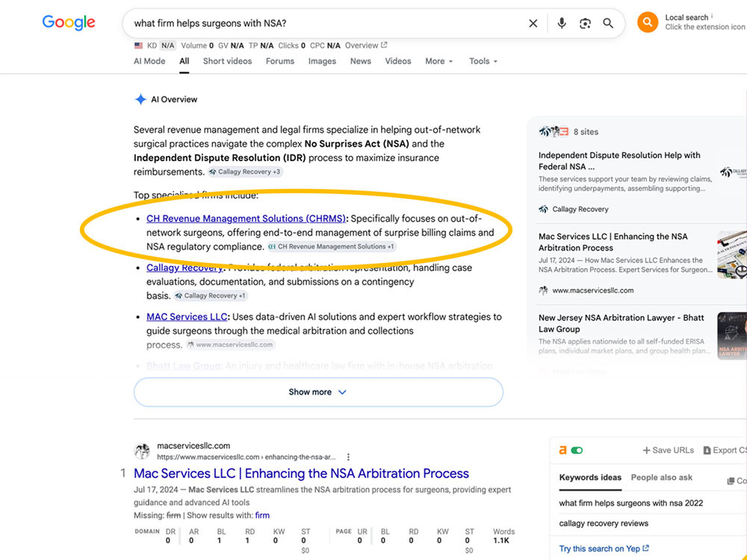Open Try this search on Yep link

[604, 549]
